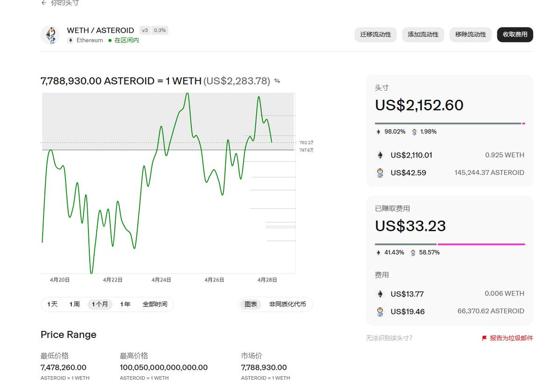
Task: Click the Ethereum logo beside US$2,110.01
Action: [380, 155]
